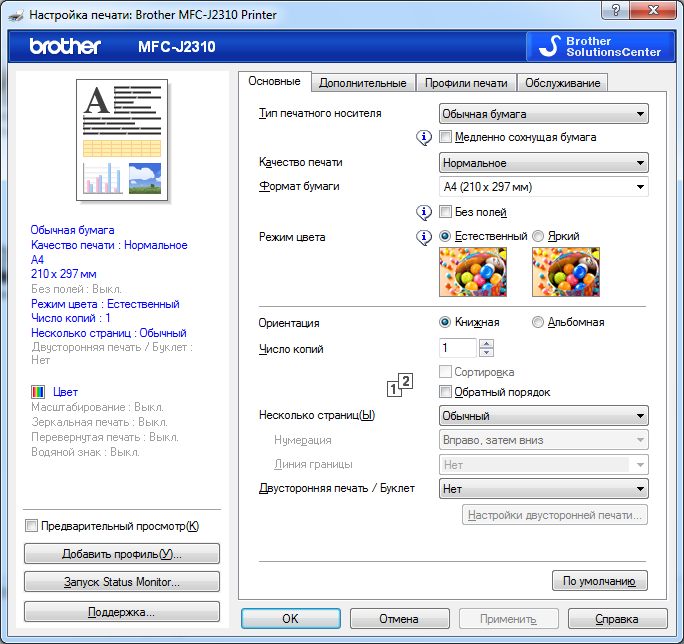
Task: Click the 'Обычная бумага' summary text
Action: (x=72, y=230)
